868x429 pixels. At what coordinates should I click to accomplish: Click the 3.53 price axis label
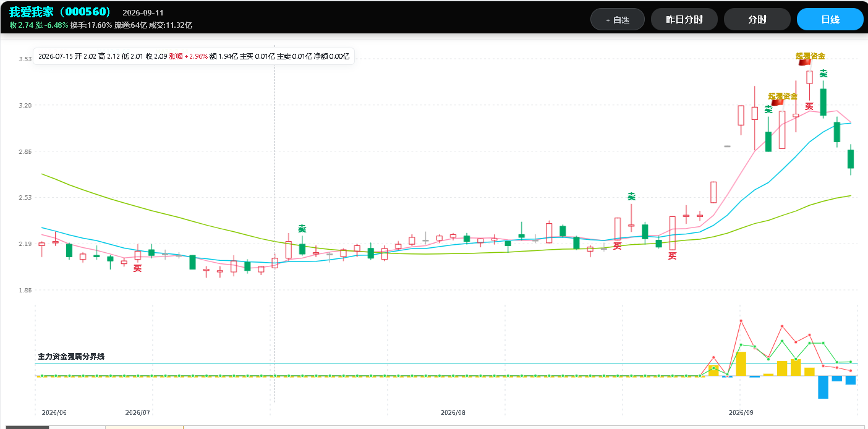pos(25,59)
